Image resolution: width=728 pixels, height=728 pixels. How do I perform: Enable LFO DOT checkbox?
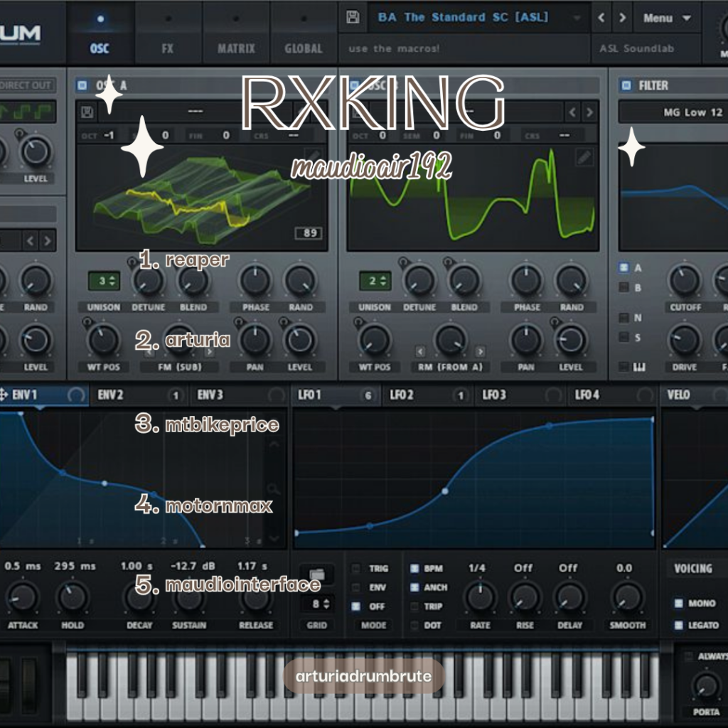pos(414,626)
